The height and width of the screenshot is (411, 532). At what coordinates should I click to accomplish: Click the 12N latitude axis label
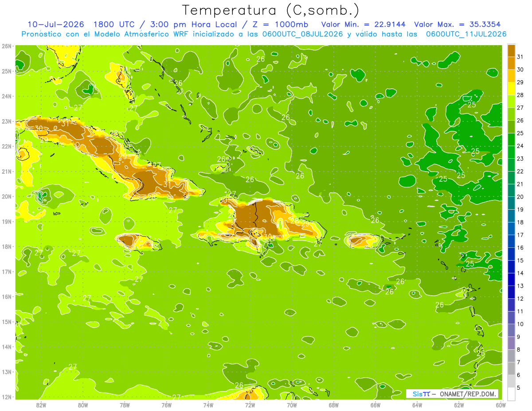[x=7, y=397]
